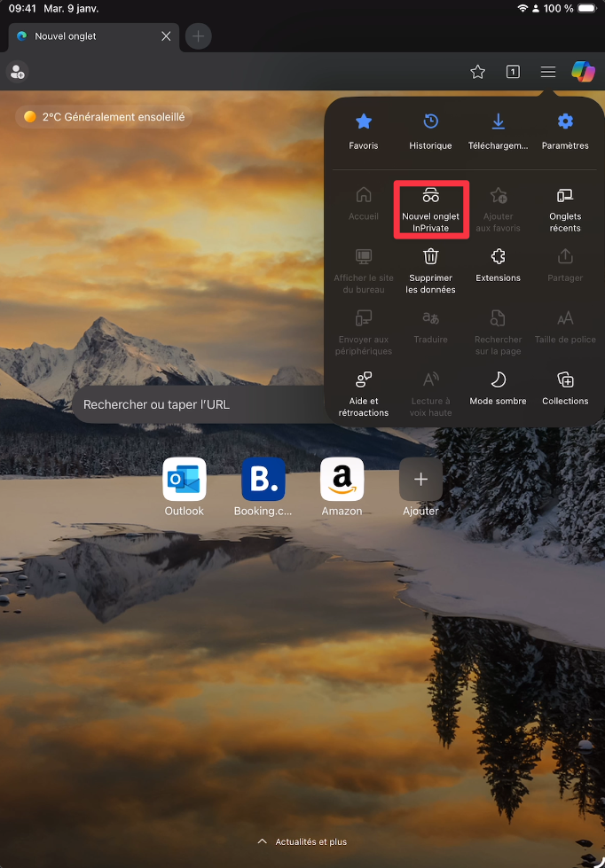Open a new tab with plus button

(x=199, y=36)
